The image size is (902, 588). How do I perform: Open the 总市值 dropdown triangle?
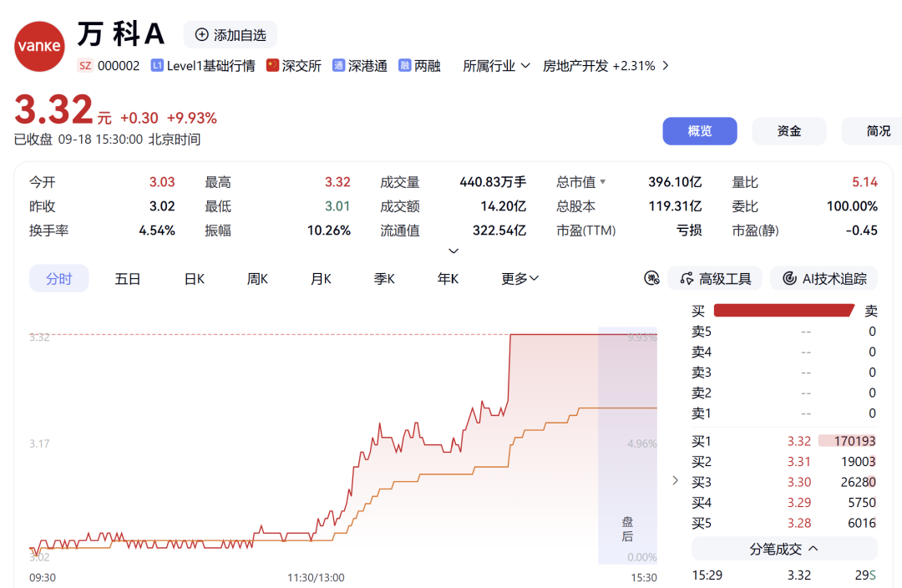point(603,182)
